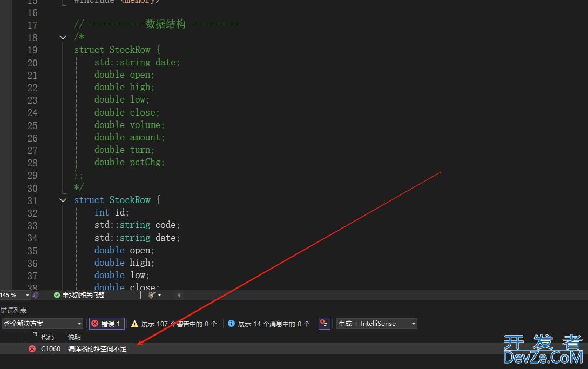Click the scroll-left arrow in editor status bar
The image size is (588, 369).
179,295
